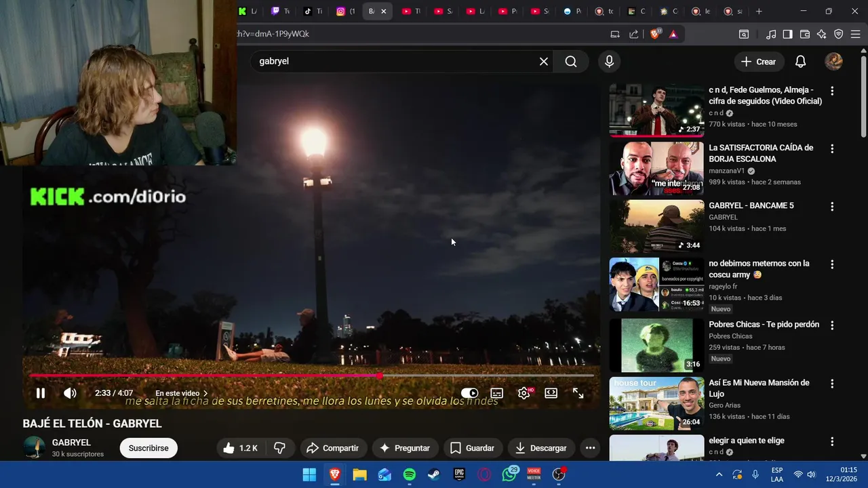Start voice search with microphone
This screenshot has width=868, height=488.
point(609,62)
